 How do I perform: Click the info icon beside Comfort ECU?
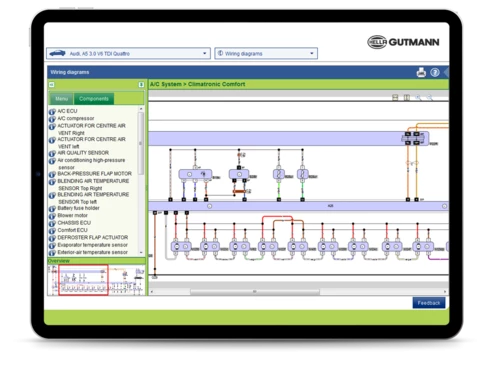click(52, 231)
